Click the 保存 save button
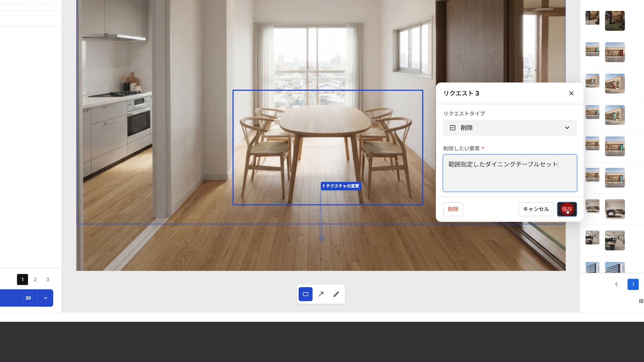The width and height of the screenshot is (644, 362). pyautogui.click(x=567, y=209)
